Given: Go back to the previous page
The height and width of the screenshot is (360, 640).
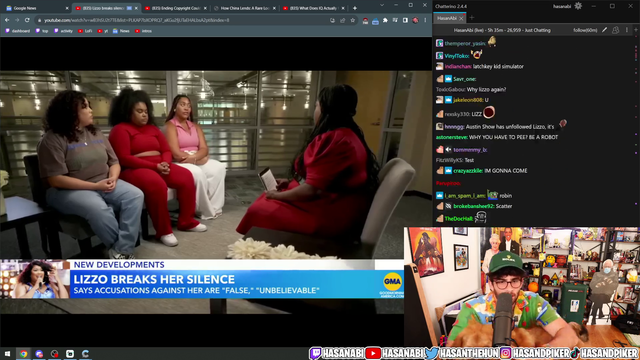Looking at the screenshot, I should click(x=7, y=20).
